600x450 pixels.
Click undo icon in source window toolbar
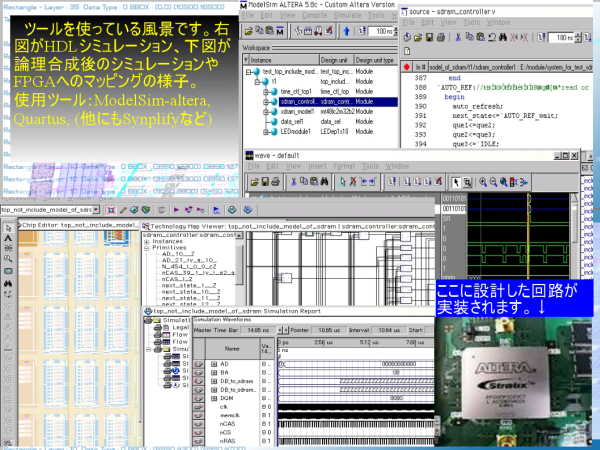[x=492, y=38]
